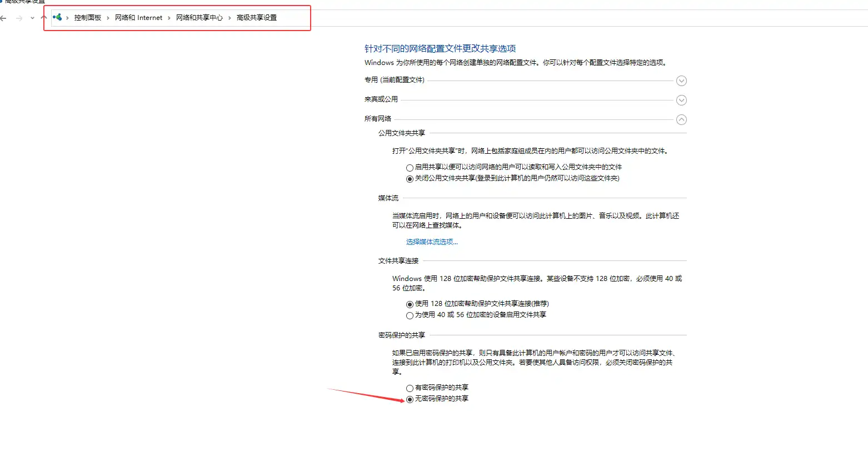Collapse the 所有网络 section
Screen dimensions: 868x452
point(681,120)
